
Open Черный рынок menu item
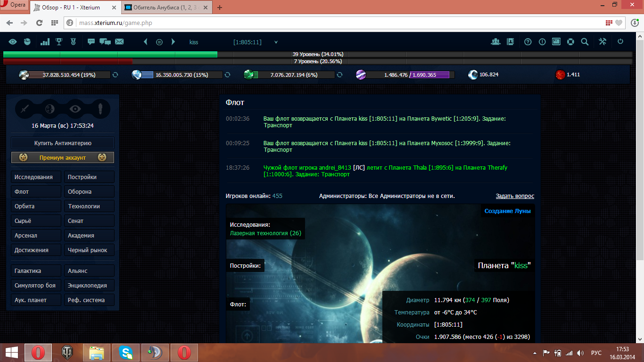click(89, 250)
